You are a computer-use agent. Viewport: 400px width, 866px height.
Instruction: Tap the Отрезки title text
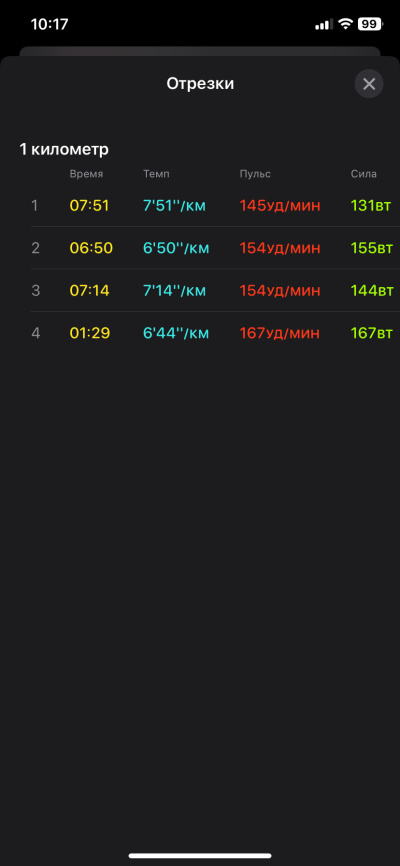coord(201,84)
